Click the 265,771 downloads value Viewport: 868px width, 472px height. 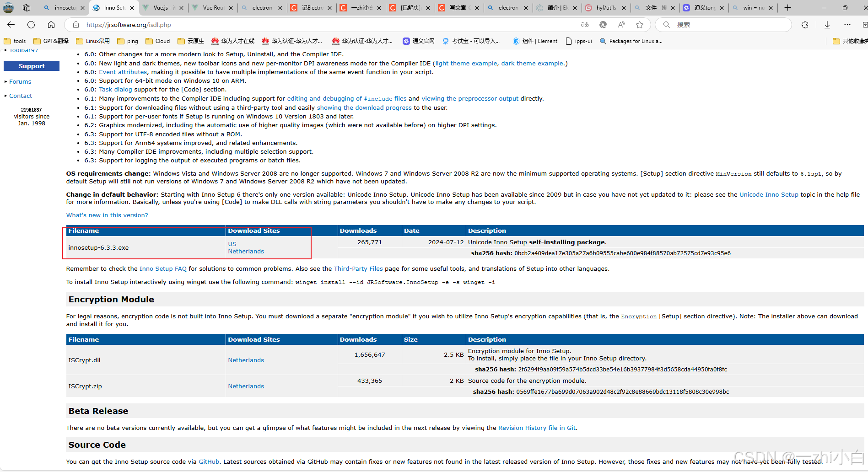(x=369, y=242)
